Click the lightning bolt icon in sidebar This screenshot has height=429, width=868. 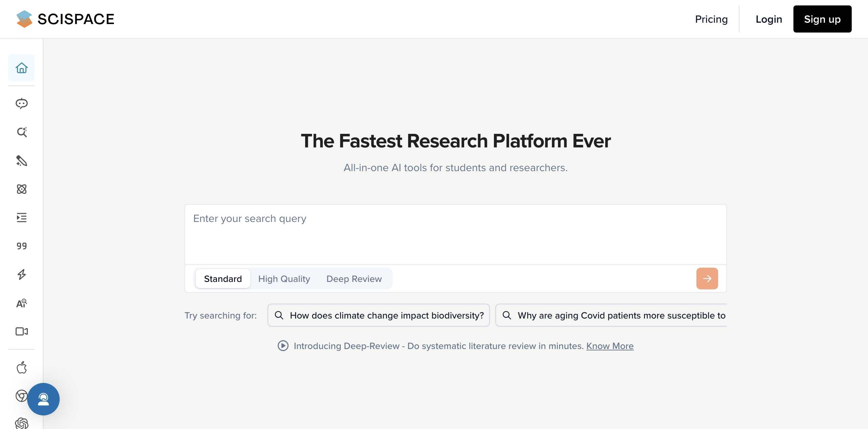[x=21, y=274]
